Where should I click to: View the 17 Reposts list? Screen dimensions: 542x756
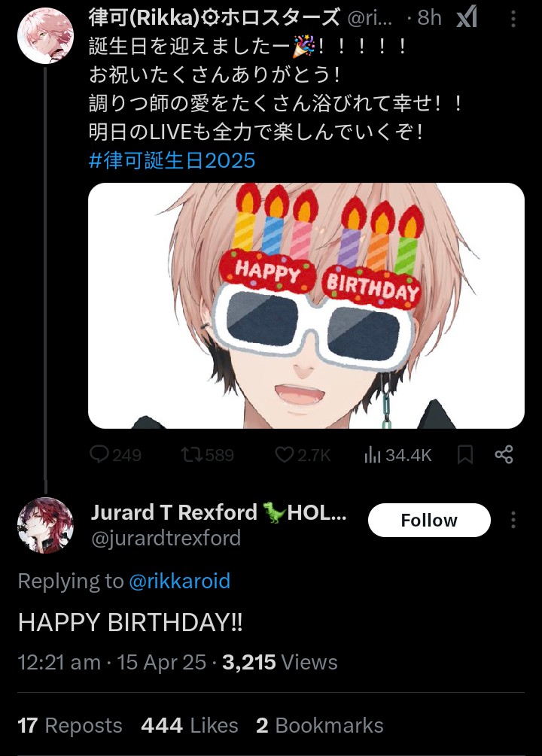69,726
